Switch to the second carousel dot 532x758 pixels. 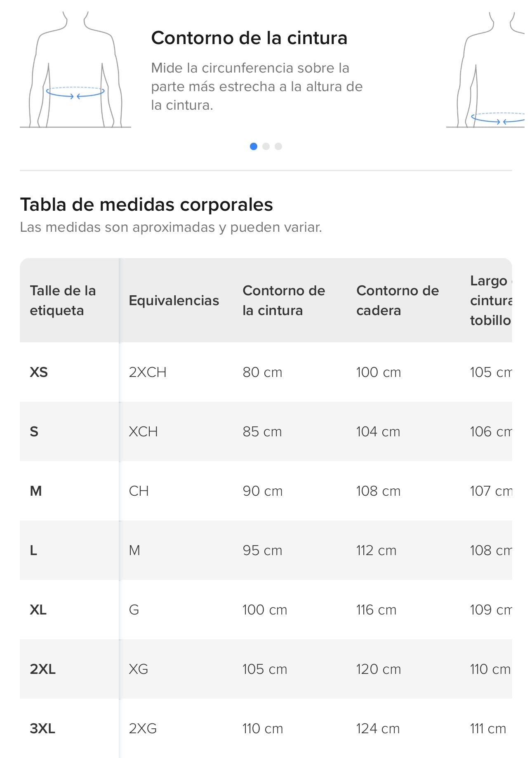[x=266, y=146]
